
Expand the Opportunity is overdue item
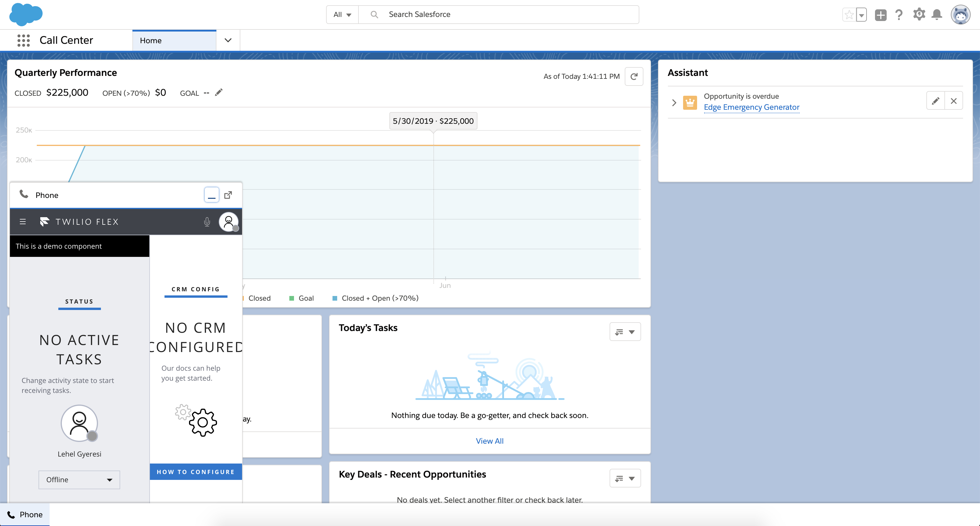tap(674, 102)
